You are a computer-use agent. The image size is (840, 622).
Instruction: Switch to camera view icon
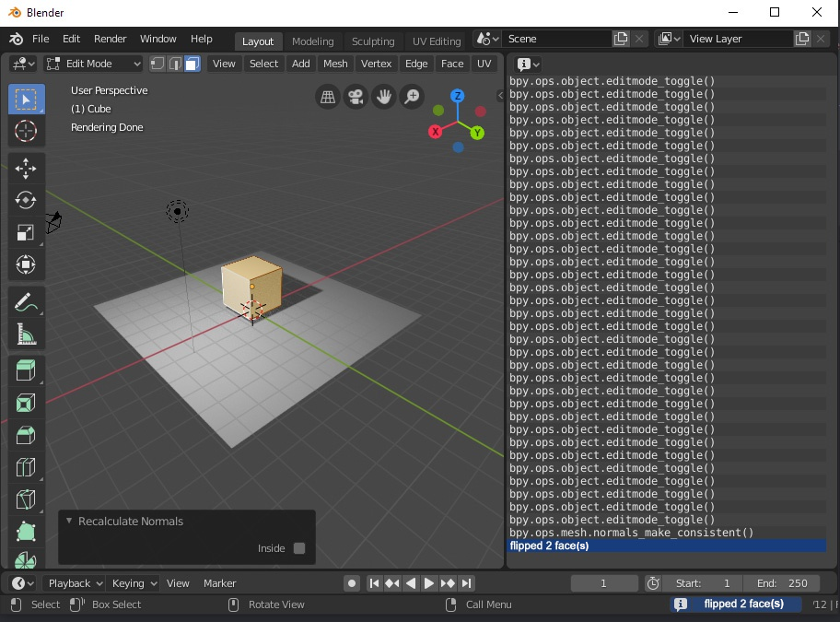pos(356,97)
